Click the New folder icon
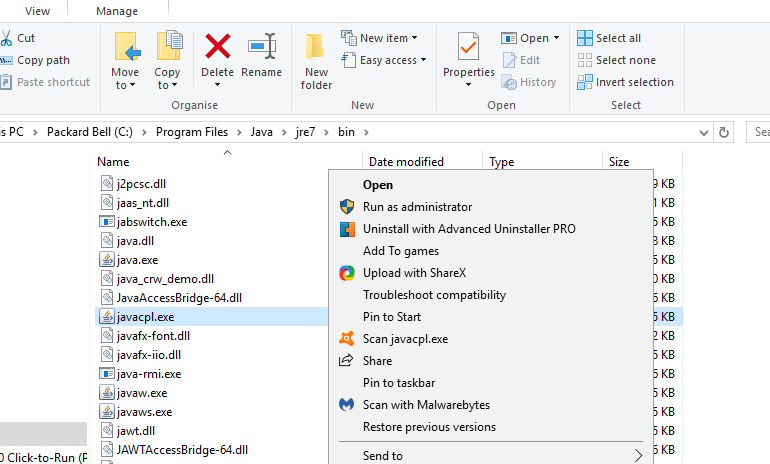Image resolution: width=770 pixels, height=464 pixels. 316,47
